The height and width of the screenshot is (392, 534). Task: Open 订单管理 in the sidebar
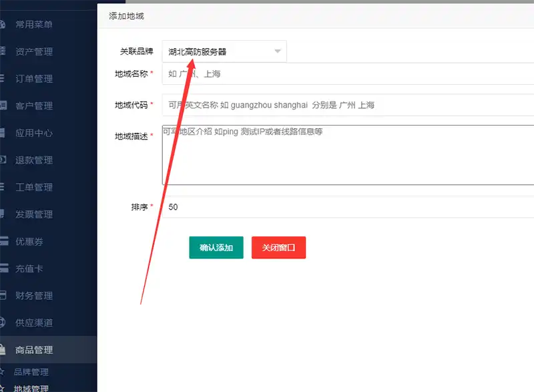pyautogui.click(x=34, y=79)
